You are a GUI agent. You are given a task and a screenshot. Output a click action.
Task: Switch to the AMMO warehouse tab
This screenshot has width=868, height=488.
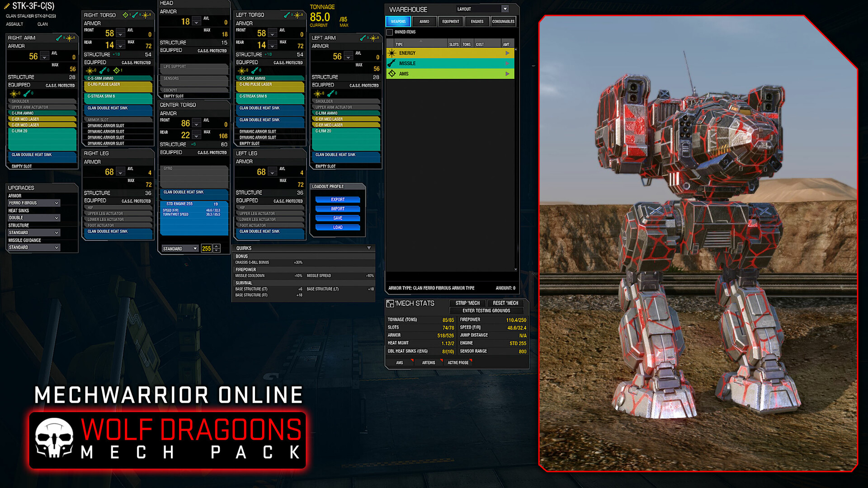(x=425, y=21)
